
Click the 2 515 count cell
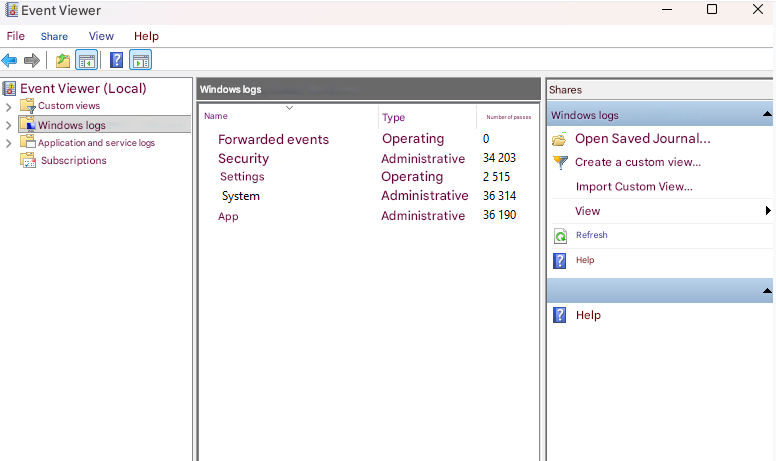(496, 177)
